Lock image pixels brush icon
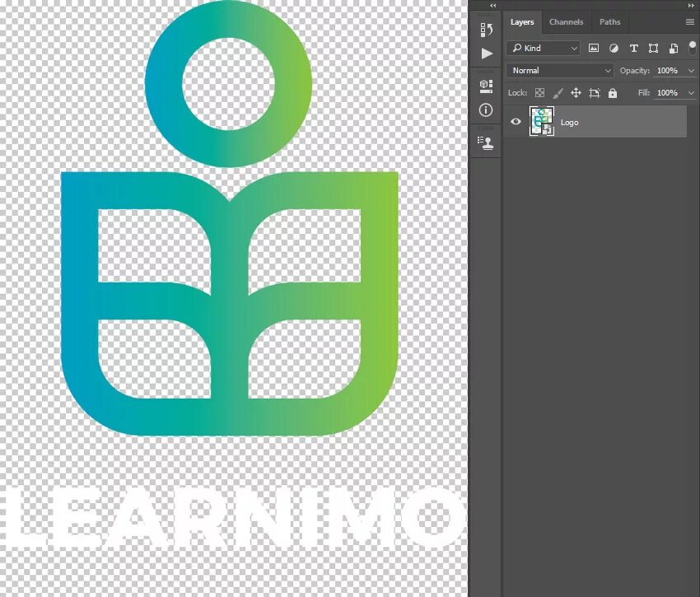700x597 pixels. tap(558, 93)
